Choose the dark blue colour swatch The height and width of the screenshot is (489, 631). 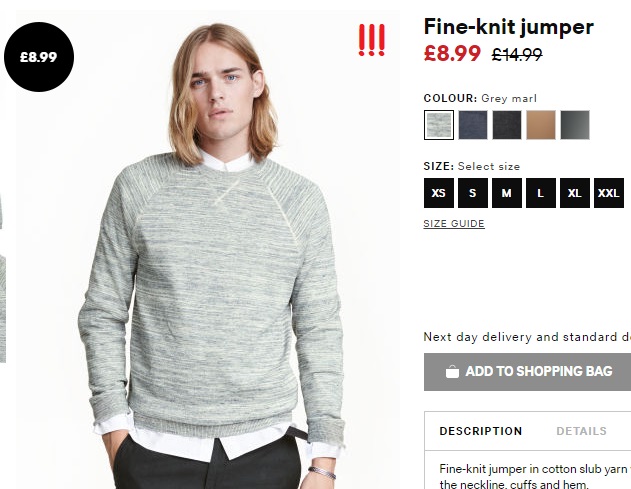click(472, 125)
